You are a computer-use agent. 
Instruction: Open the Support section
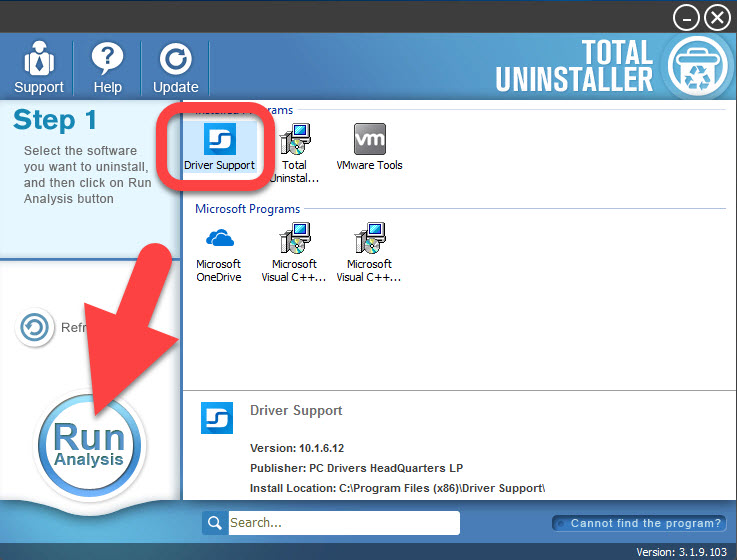pyautogui.click(x=39, y=68)
